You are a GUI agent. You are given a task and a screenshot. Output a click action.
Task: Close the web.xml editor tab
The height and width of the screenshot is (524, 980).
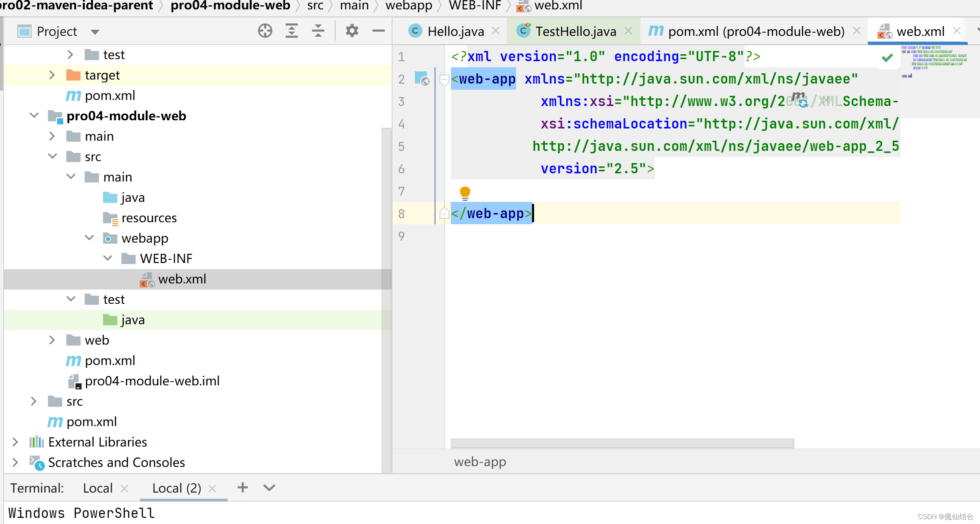(956, 31)
